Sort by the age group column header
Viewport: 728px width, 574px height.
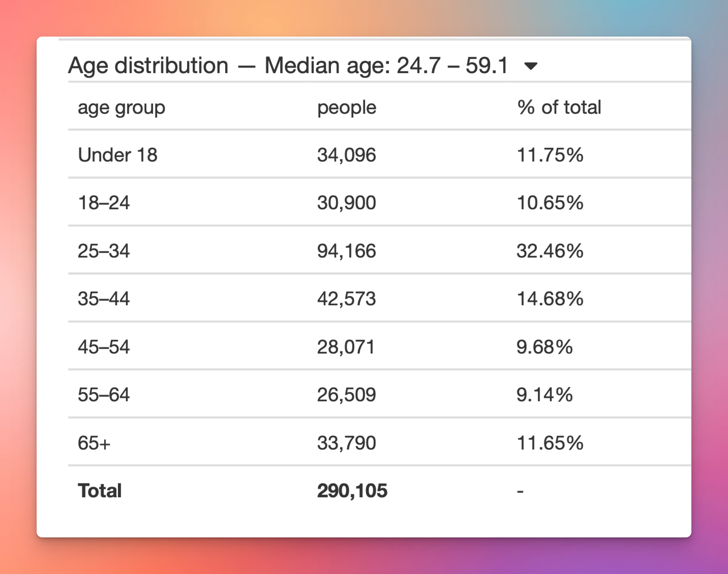click(122, 107)
